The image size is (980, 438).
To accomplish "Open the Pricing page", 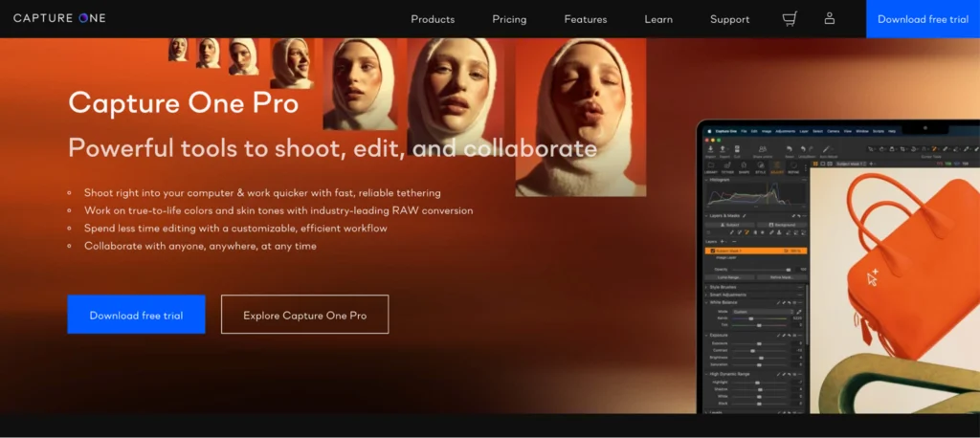I will point(509,19).
